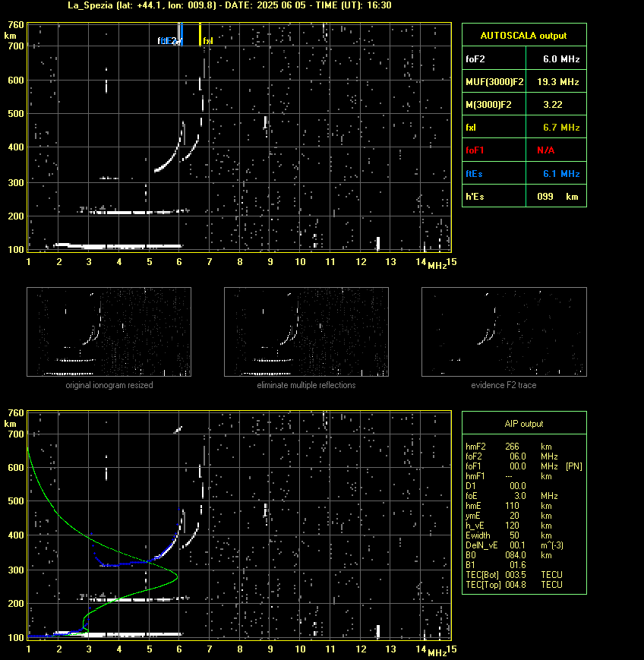The image size is (644, 660).
Task: Click the red 'foF1' row label
Action: (475, 150)
